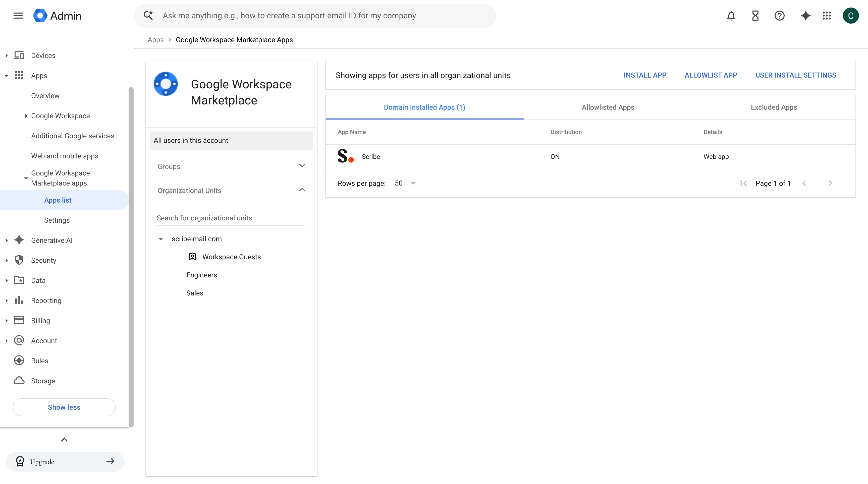Click the Billing card icon
Viewport: 868px width, 484px height.
pos(19,320)
